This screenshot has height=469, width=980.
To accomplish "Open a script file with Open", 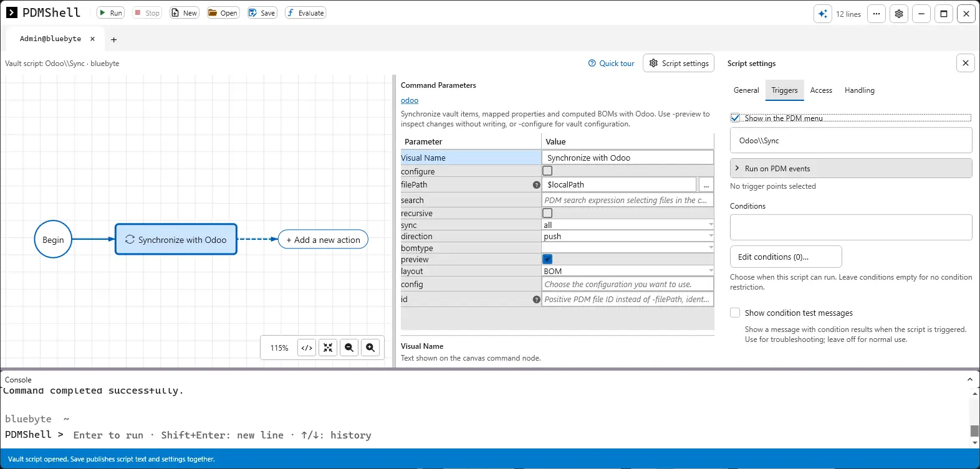I will (x=223, y=13).
